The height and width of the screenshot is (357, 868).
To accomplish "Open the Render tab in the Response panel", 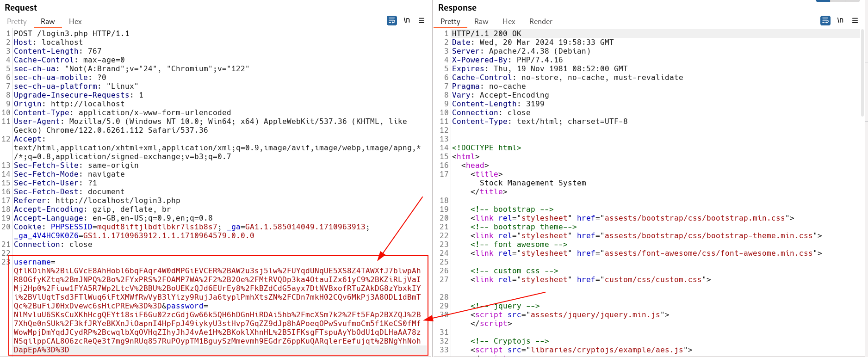I will point(541,22).
